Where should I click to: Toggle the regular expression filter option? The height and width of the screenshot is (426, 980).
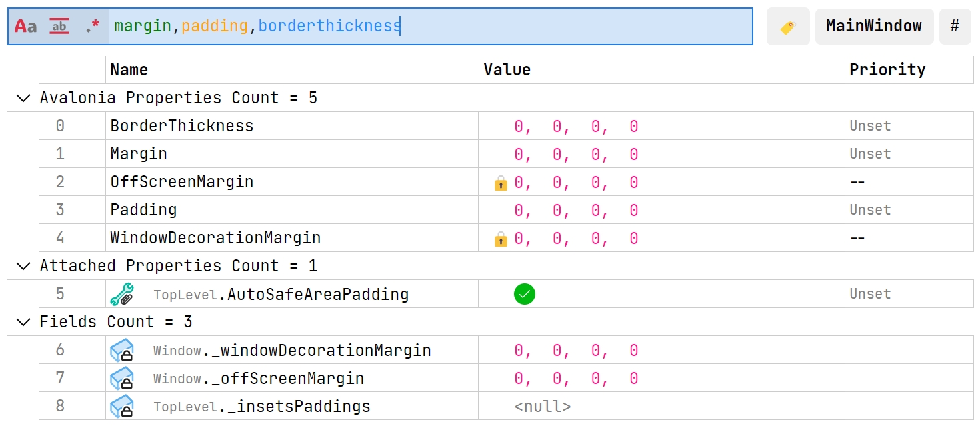coord(92,27)
